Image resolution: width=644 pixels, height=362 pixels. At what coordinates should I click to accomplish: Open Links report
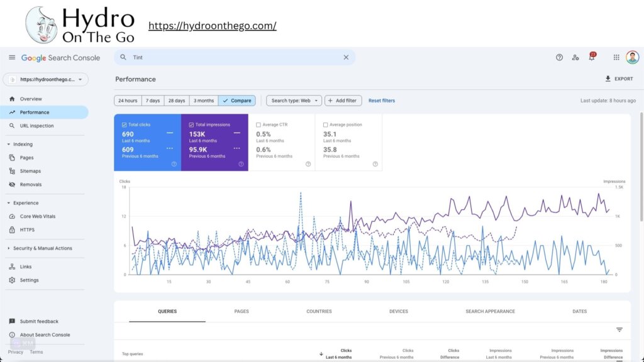tap(25, 266)
